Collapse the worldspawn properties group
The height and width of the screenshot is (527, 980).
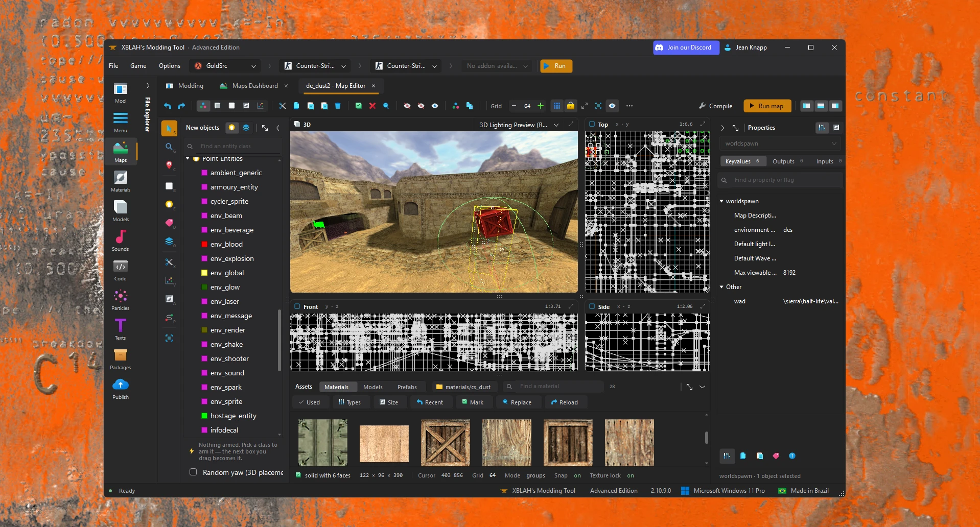click(721, 201)
